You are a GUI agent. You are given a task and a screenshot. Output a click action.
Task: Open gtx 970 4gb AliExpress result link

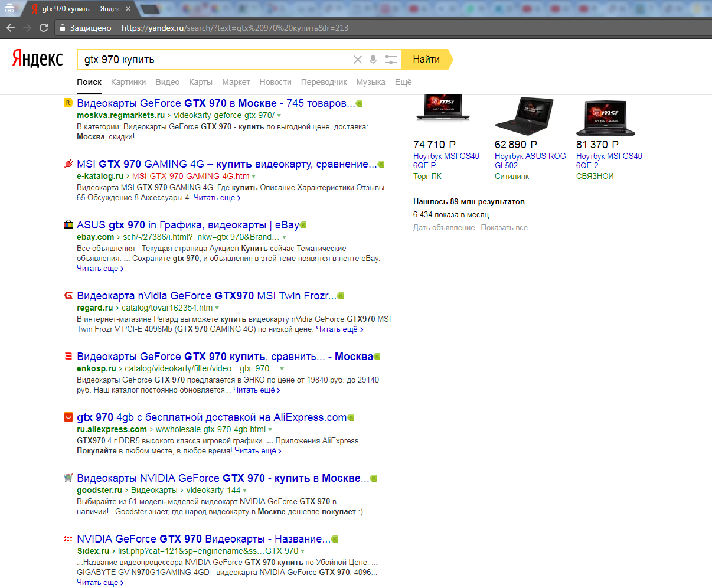[x=212, y=417]
